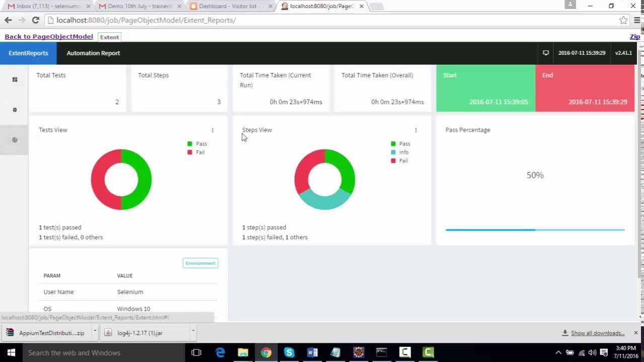Click the Windows Start button
The width and height of the screenshot is (644, 362).
click(x=11, y=352)
